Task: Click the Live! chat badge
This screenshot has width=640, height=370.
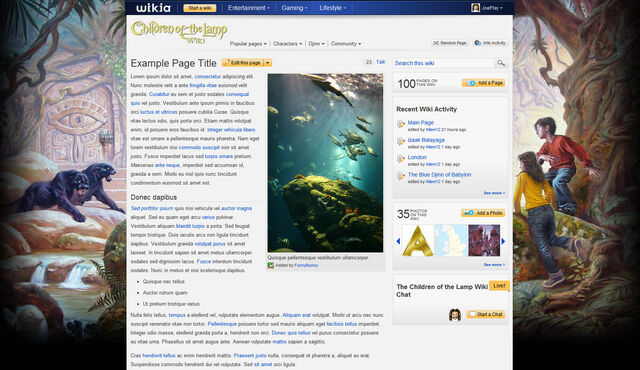Action: click(499, 286)
